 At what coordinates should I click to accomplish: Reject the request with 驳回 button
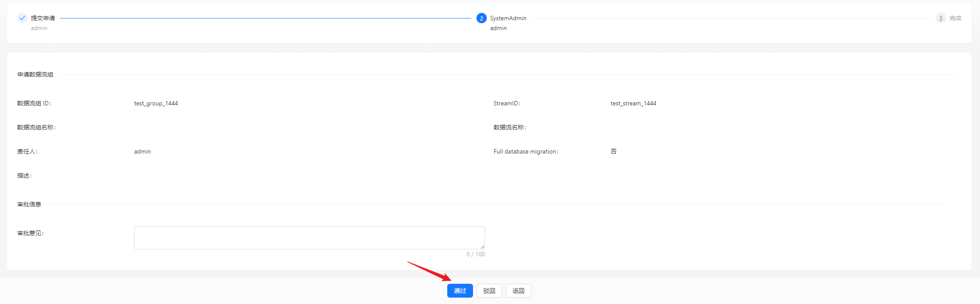pyautogui.click(x=489, y=291)
